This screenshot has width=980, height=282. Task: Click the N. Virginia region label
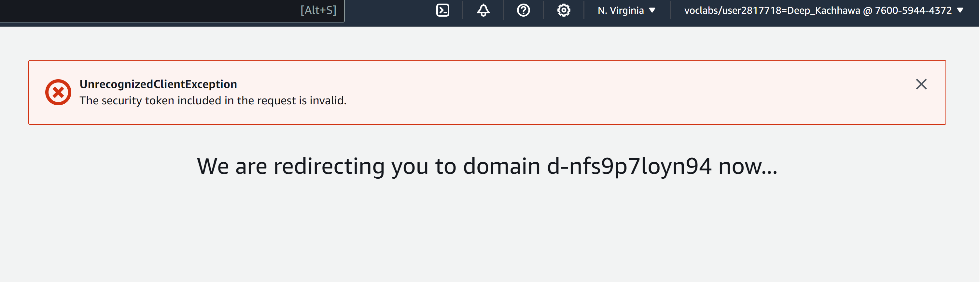coord(621,10)
